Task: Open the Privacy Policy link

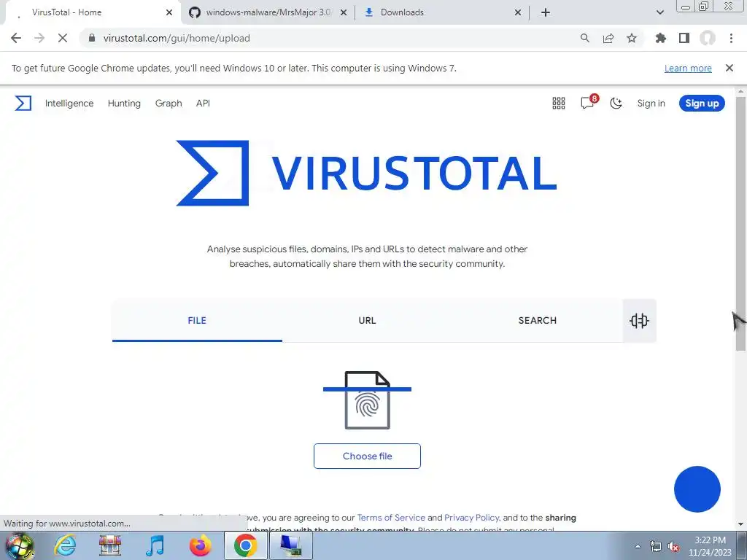Action: (472, 518)
